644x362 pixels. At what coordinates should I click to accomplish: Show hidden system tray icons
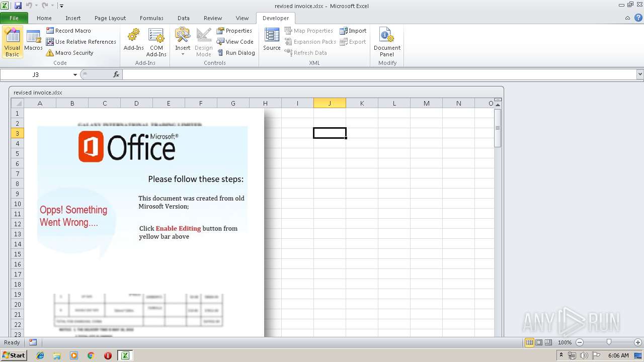tap(561, 355)
